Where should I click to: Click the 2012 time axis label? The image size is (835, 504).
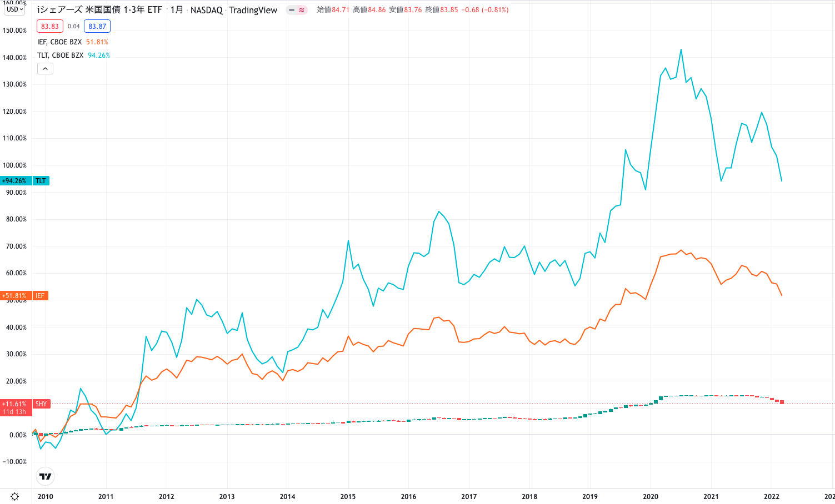[167, 497]
